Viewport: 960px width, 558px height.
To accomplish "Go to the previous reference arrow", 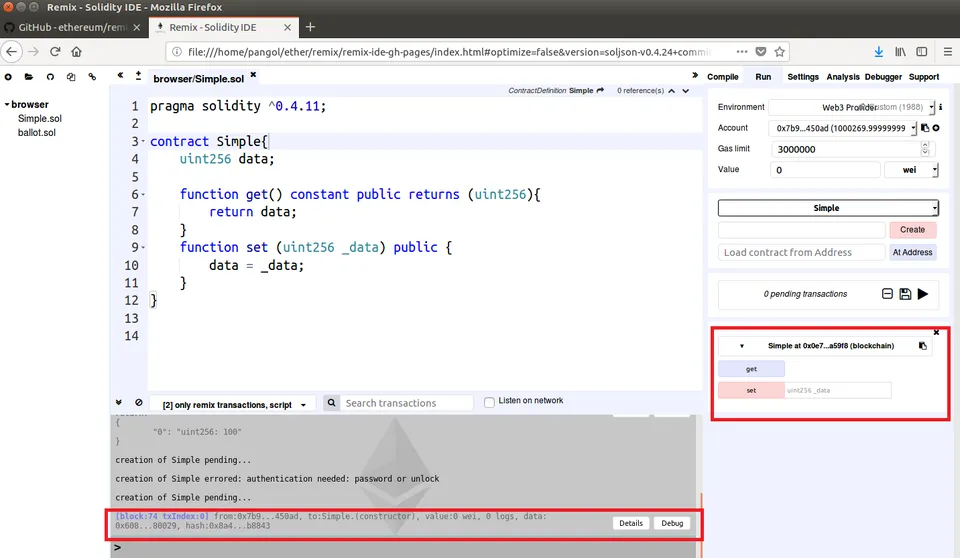I will 672,91.
